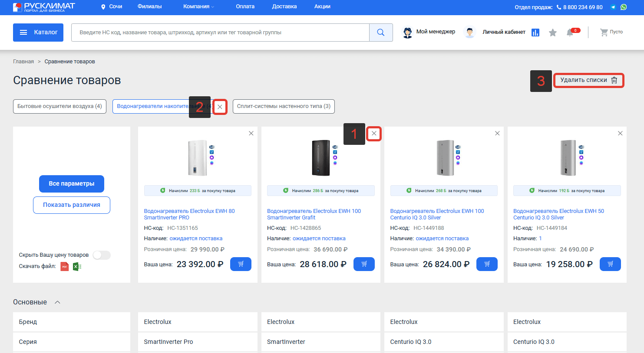Click Все параметры button
This screenshot has width=644, height=353.
coord(72,184)
